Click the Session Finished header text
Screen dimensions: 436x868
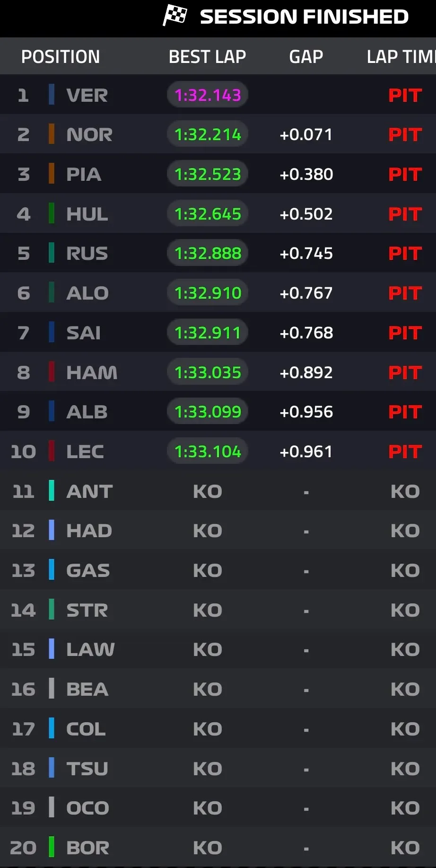[304, 17]
